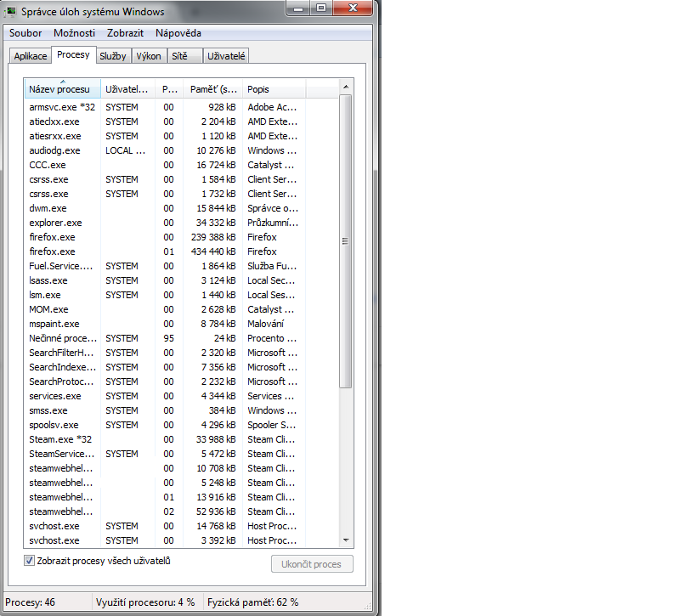The height and width of the screenshot is (616, 696).
Task: Click the Ukončit proces button
Action: click(x=312, y=563)
